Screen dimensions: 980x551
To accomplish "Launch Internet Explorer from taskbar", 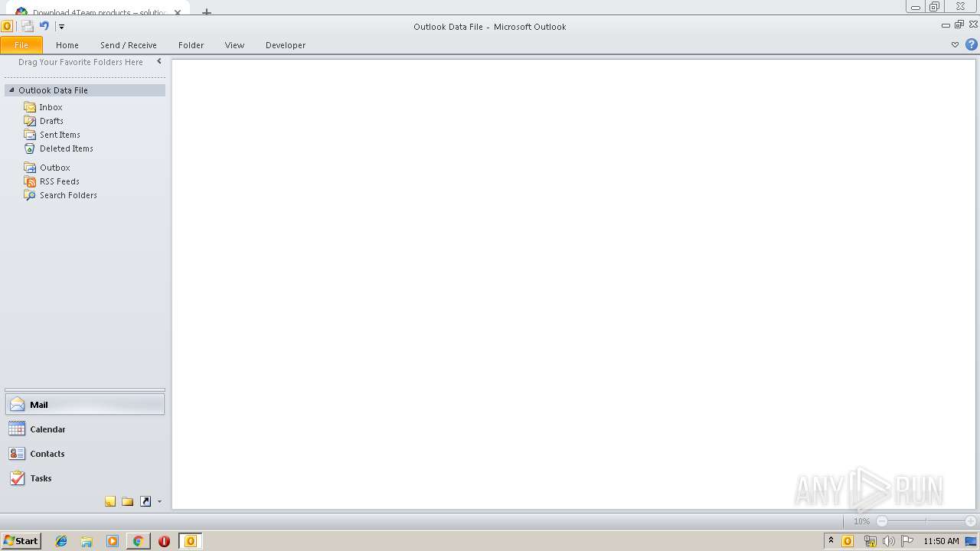I will point(62,541).
